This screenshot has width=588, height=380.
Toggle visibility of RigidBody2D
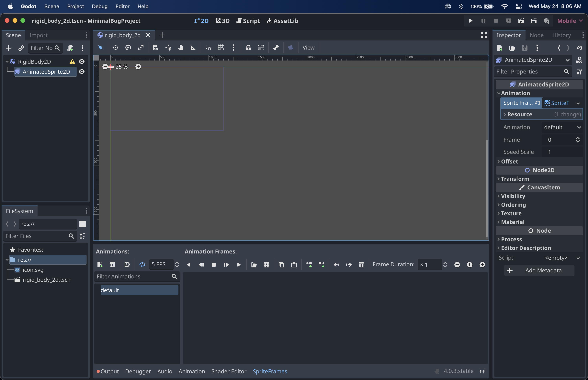coord(82,61)
